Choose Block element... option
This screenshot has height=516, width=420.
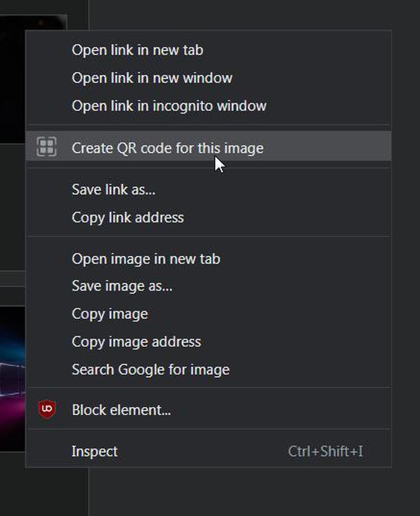click(x=121, y=410)
